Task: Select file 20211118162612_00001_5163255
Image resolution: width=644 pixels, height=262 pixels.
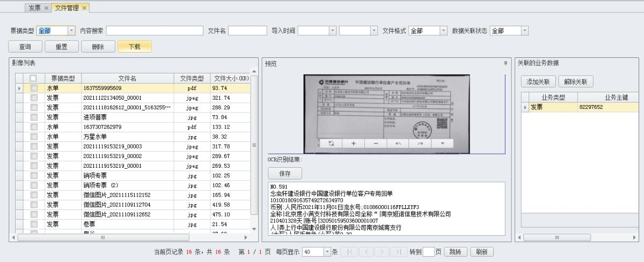Action: [x=127, y=107]
